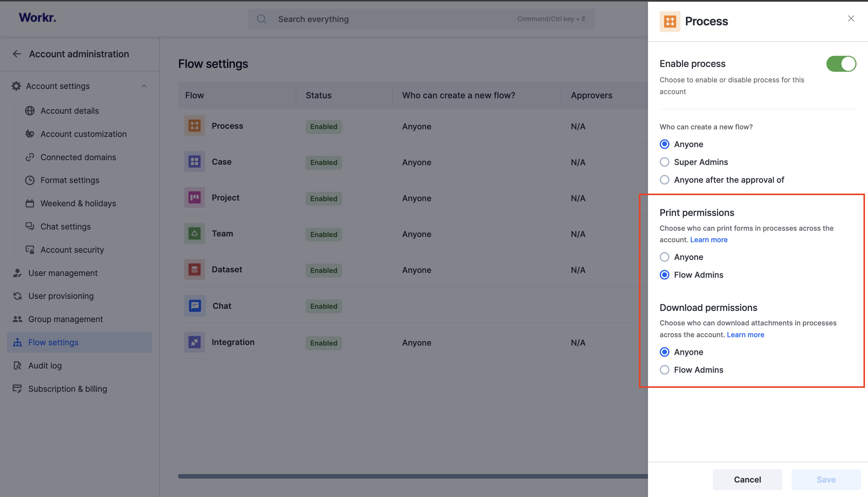The width and height of the screenshot is (868, 497).
Task: Click the green Team flow icon
Action: (194, 233)
